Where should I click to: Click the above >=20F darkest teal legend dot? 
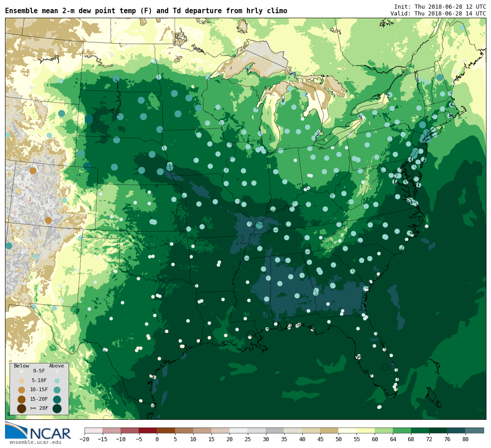(57, 409)
